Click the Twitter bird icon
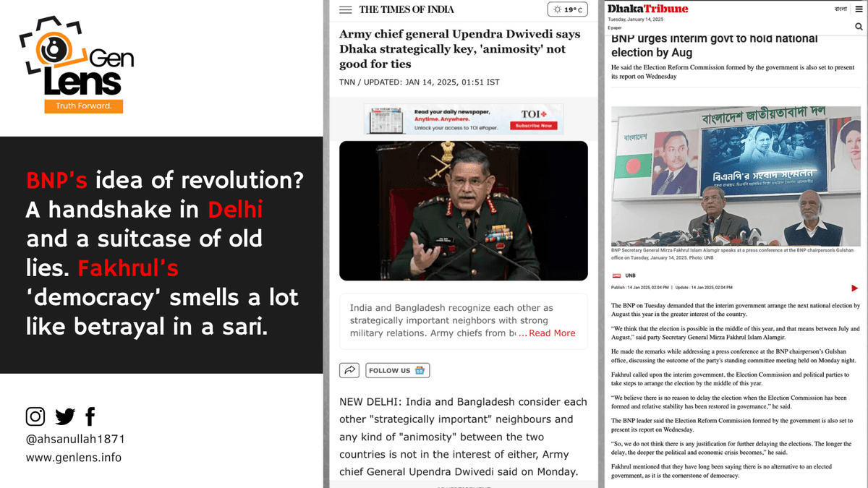 pos(65,416)
